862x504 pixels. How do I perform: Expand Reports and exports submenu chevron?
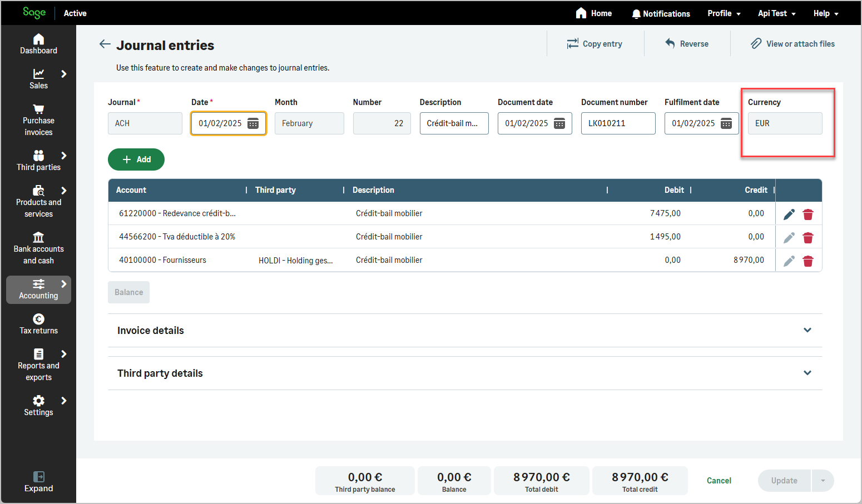click(x=64, y=354)
